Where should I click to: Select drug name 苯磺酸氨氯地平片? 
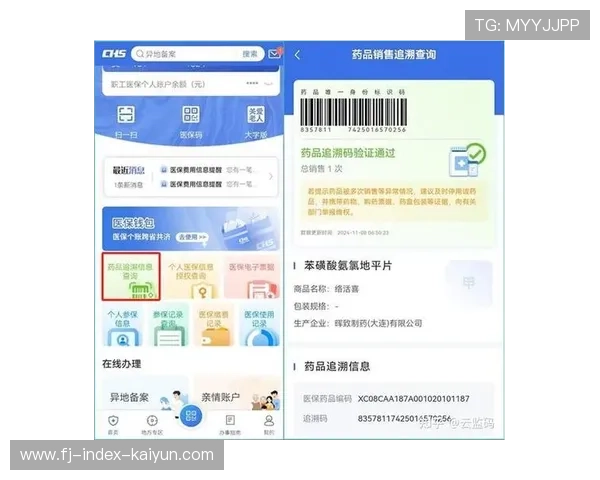(348, 266)
